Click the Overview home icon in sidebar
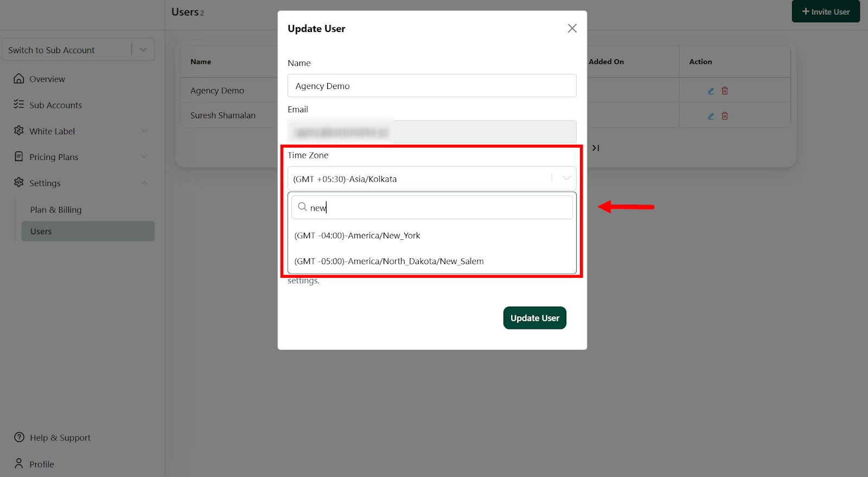The width and height of the screenshot is (868, 477). (19, 79)
